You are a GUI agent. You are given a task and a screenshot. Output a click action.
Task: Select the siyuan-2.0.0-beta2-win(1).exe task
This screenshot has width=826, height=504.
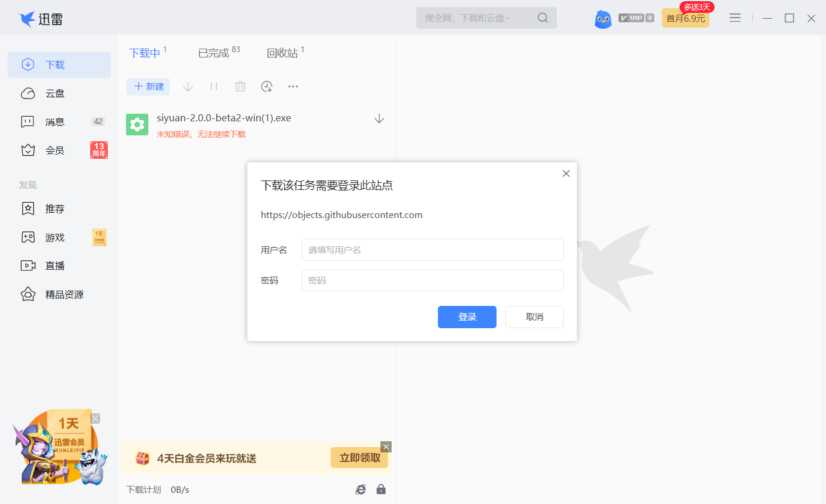[256, 125]
